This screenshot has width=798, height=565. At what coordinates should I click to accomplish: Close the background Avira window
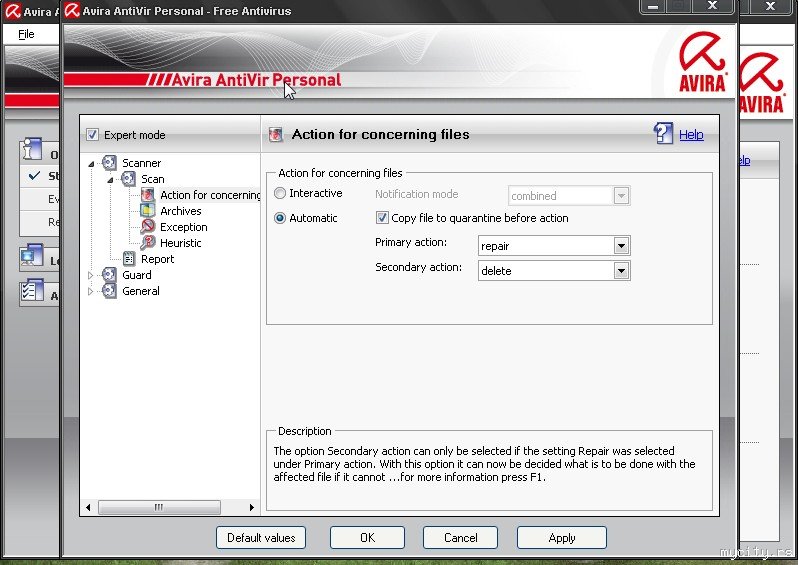coord(771,7)
